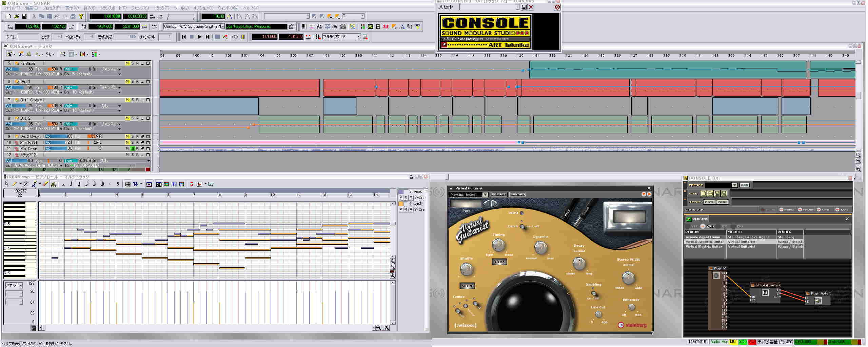
Task: Toggle the triplet 3 button in the piano roll
Action: point(118,184)
